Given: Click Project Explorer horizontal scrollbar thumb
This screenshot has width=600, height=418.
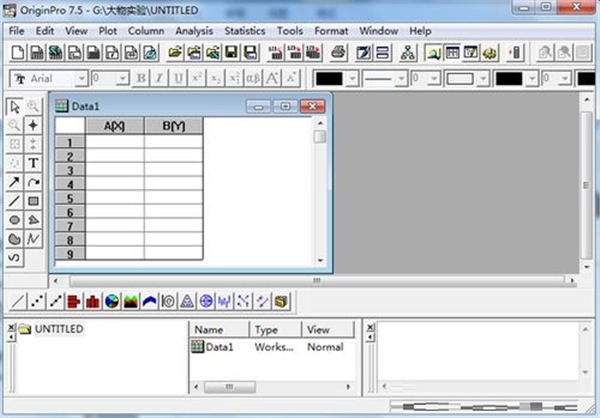Looking at the screenshot, I should point(230,387).
